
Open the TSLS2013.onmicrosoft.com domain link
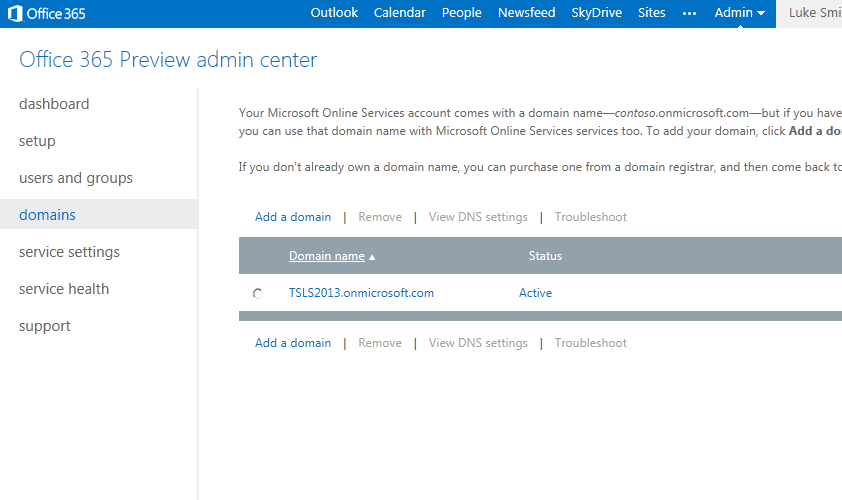[361, 293]
